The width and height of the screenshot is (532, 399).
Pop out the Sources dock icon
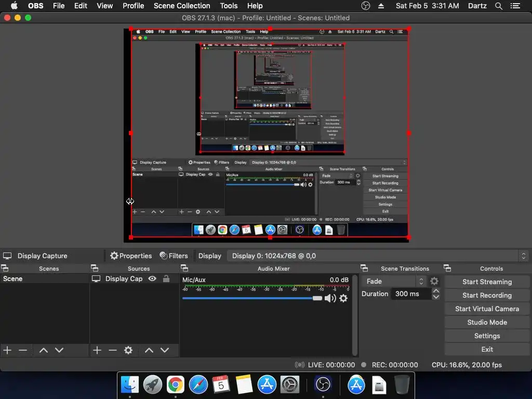click(x=95, y=269)
